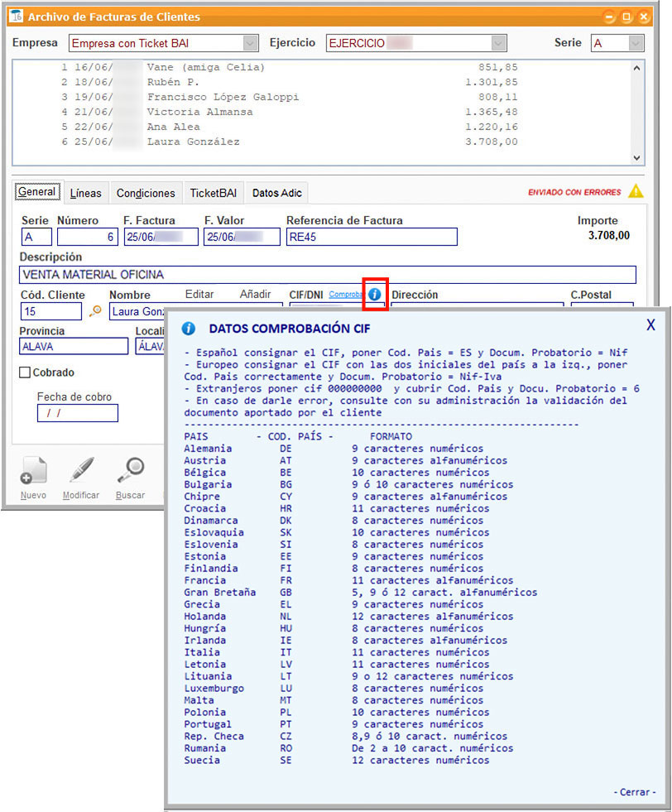Click Añadir above the Nombre field
Viewport: 672px width, 812px height.
point(255,294)
